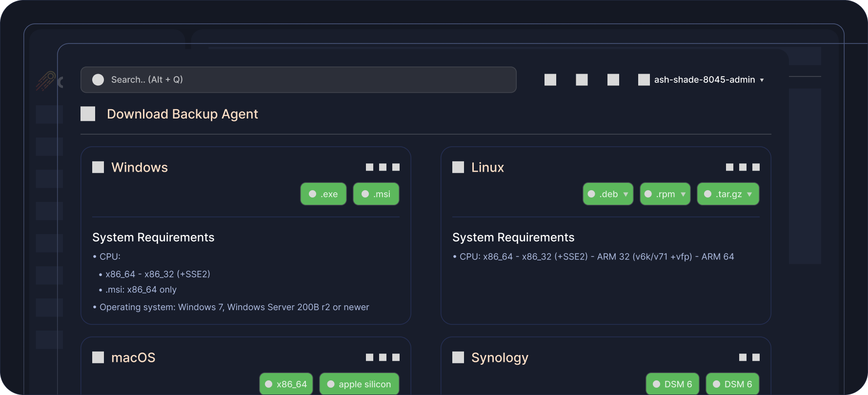Click the Linux platform icon
868x395 pixels.
(458, 167)
